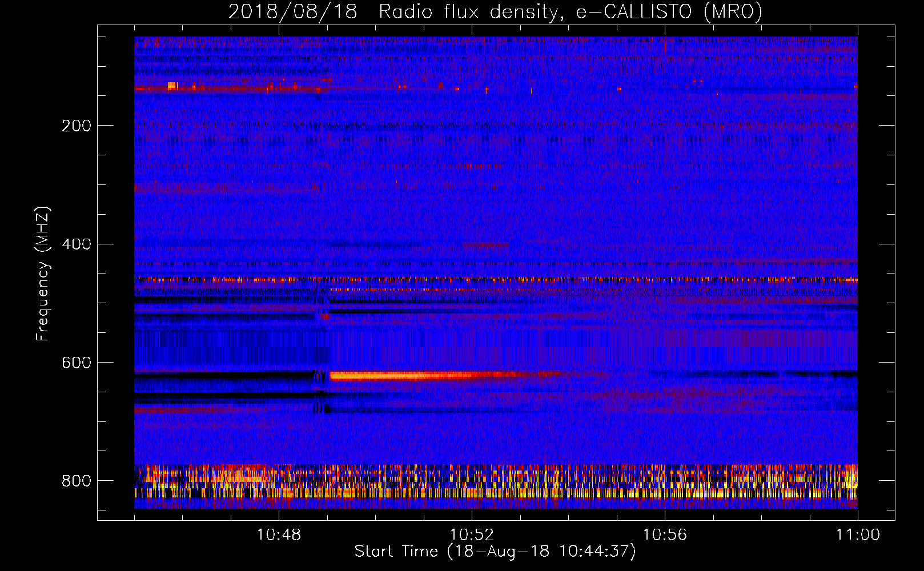Click the 400 frequency tick label
The width and height of the screenshot is (924, 571).
(77, 244)
